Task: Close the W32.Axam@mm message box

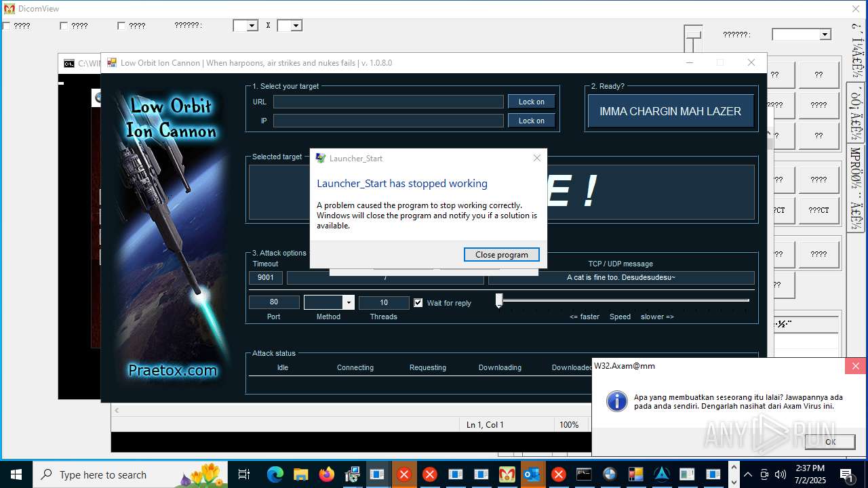Action: (856, 366)
